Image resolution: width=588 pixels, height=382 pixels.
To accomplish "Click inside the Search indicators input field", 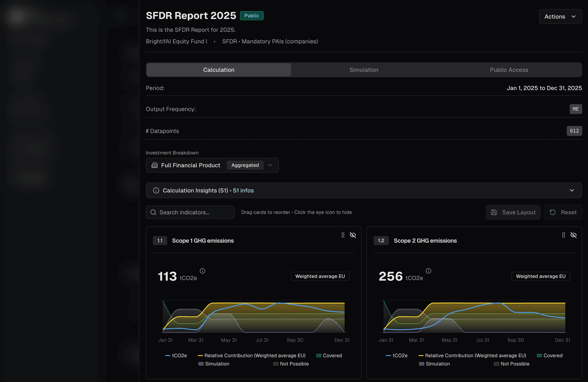I will click(190, 212).
